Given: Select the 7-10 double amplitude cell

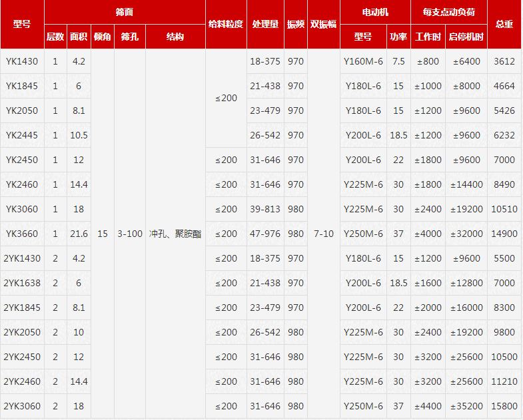Looking at the screenshot, I should click(x=323, y=234).
